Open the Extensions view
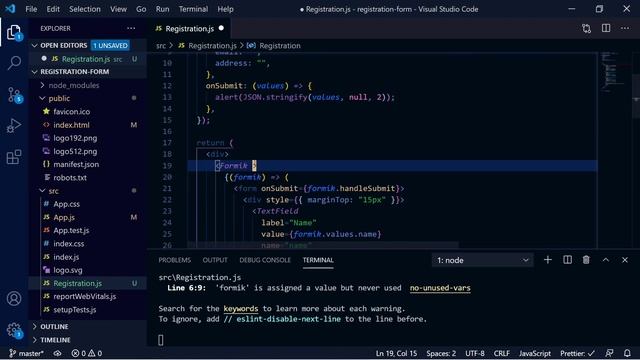 14,157
